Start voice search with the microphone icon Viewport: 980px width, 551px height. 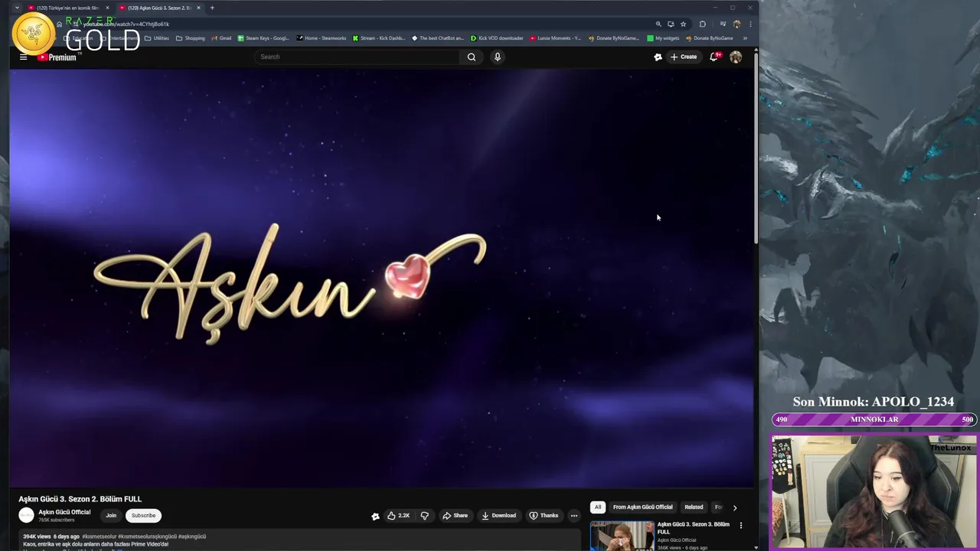(498, 57)
